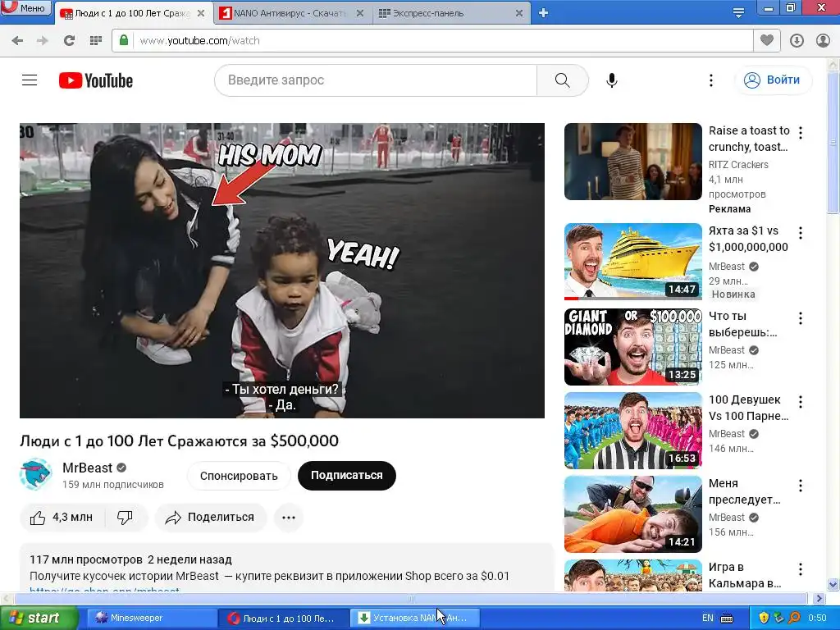Expand the video description box

[286, 568]
